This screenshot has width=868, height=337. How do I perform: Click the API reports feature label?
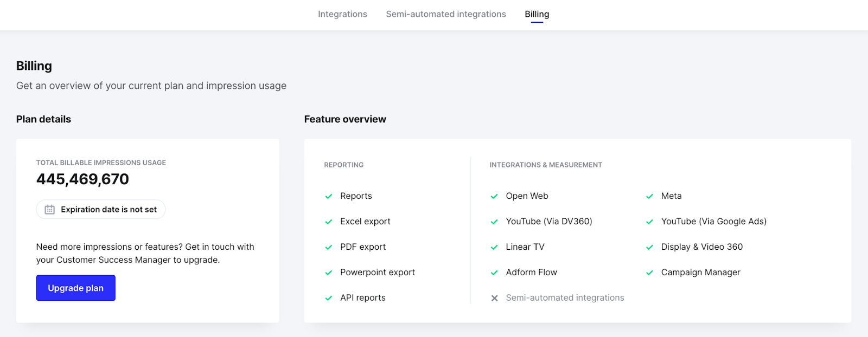(363, 298)
